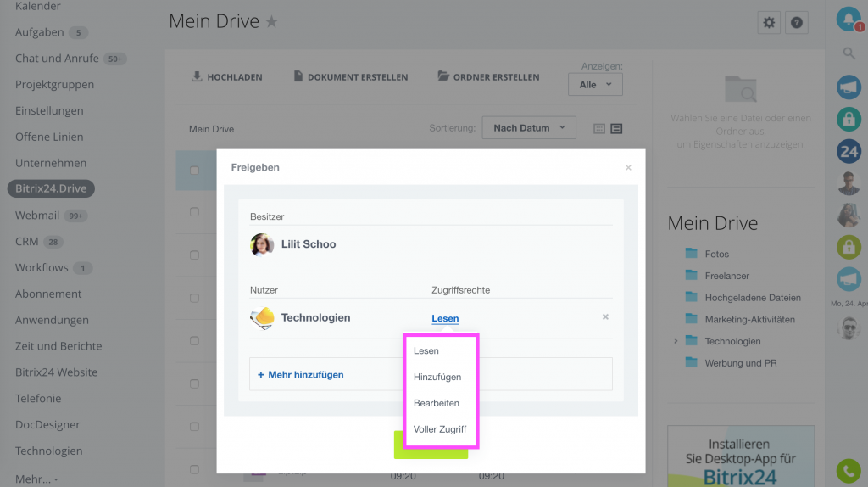This screenshot has width=868, height=487.
Task: Click Mein Drive breadcrumb
Action: pyautogui.click(x=211, y=129)
